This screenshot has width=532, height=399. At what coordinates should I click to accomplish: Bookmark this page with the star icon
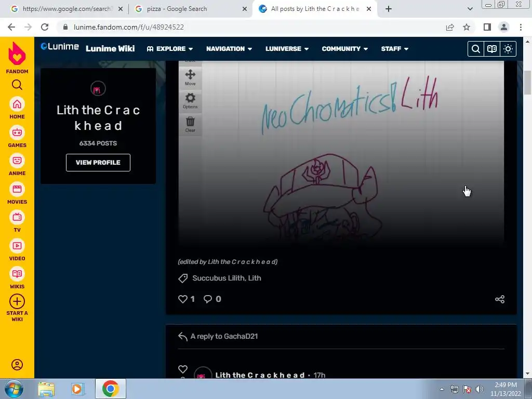tap(467, 27)
